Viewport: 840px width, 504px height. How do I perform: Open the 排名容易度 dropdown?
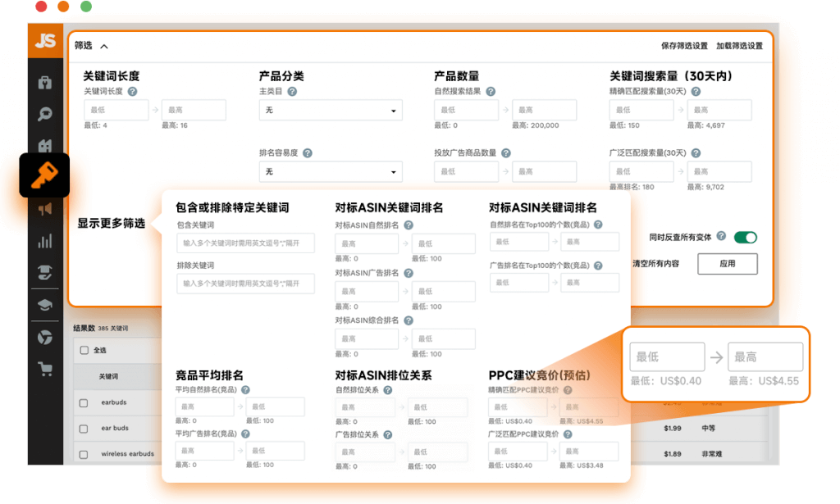(x=331, y=172)
